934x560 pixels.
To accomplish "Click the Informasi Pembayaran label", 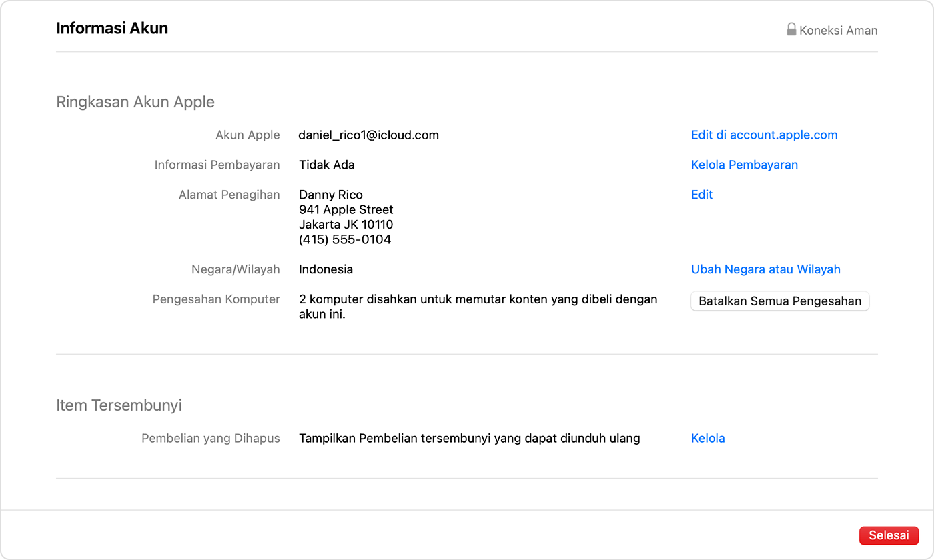I will (x=217, y=165).
